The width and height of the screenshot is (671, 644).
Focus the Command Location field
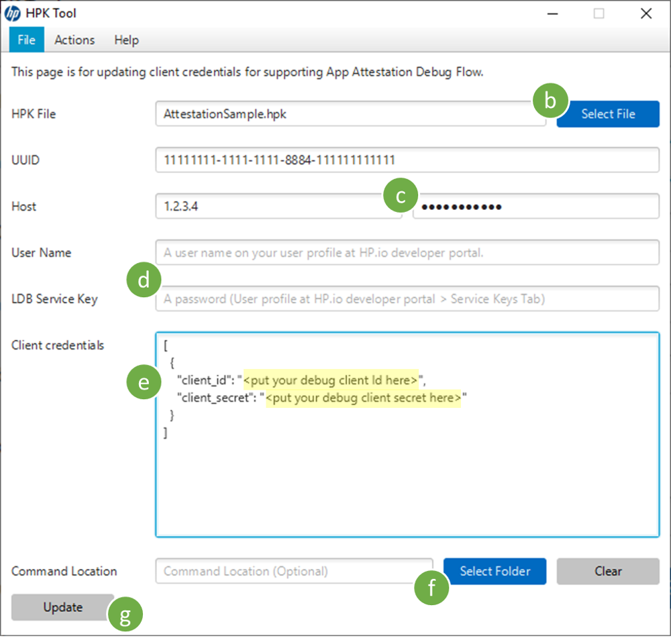pyautogui.click(x=295, y=572)
